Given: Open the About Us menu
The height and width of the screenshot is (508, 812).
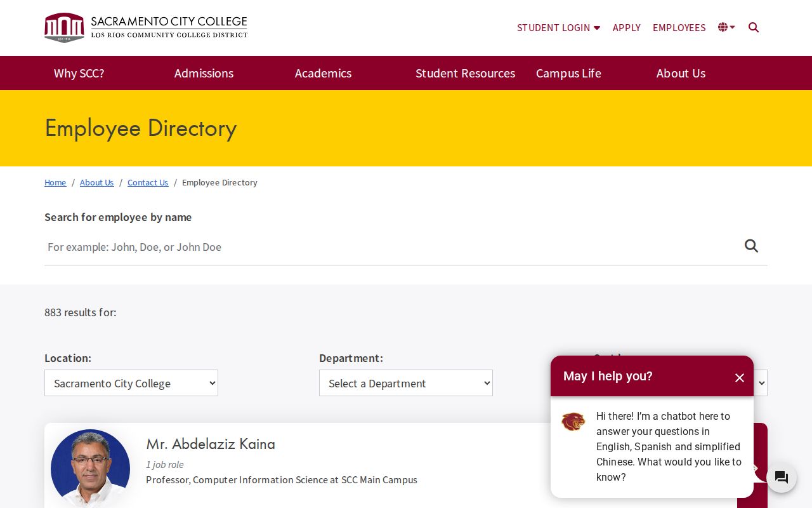Looking at the screenshot, I should 681,73.
